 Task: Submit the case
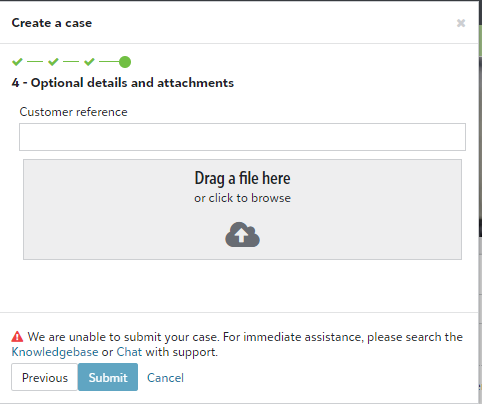(x=108, y=377)
